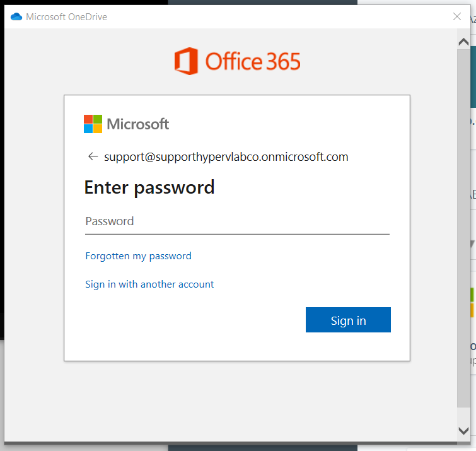Click the scrollbar track below the thumb
The height and width of the screenshot is (451, 476).
click(463, 415)
